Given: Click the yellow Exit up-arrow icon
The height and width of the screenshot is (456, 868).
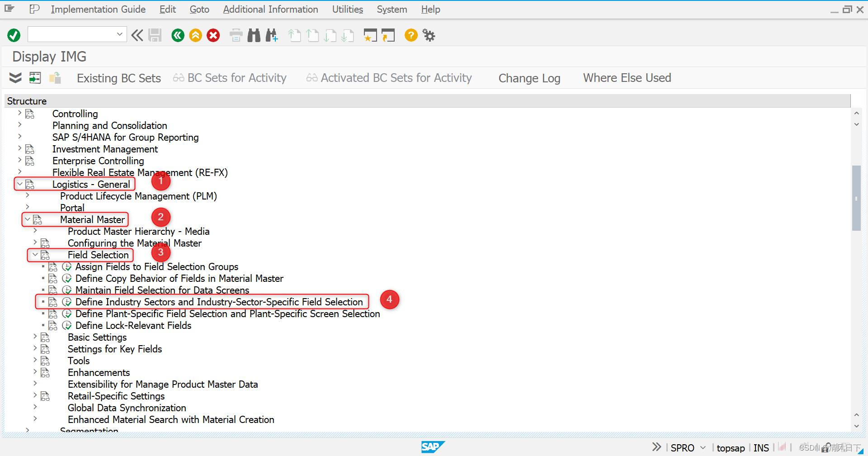Looking at the screenshot, I should click(196, 35).
